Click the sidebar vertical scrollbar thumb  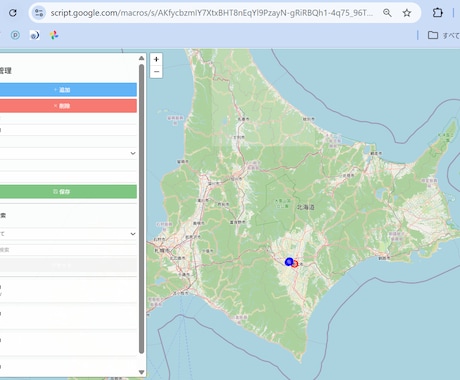tap(141, 209)
